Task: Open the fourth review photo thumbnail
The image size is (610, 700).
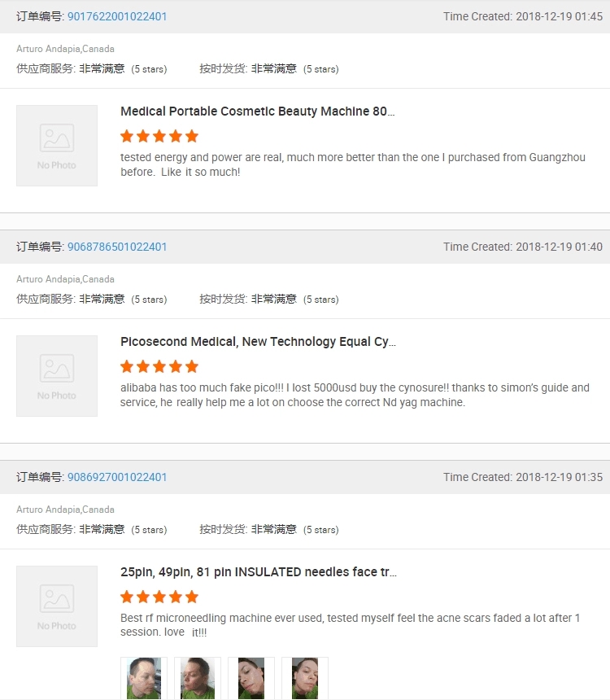Action: [305, 678]
